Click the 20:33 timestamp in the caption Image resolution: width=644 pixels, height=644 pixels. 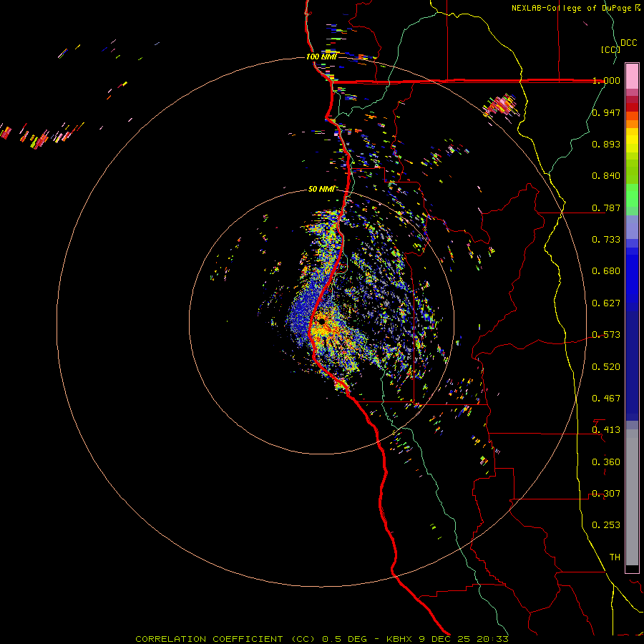492,639
